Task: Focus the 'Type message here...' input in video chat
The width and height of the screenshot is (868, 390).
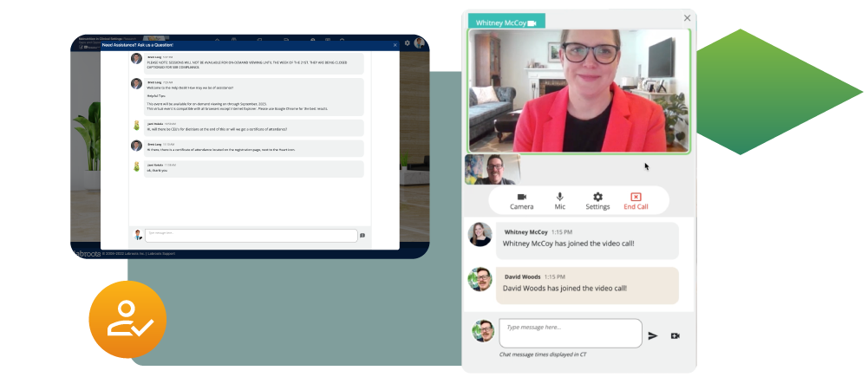Action: [x=571, y=333]
